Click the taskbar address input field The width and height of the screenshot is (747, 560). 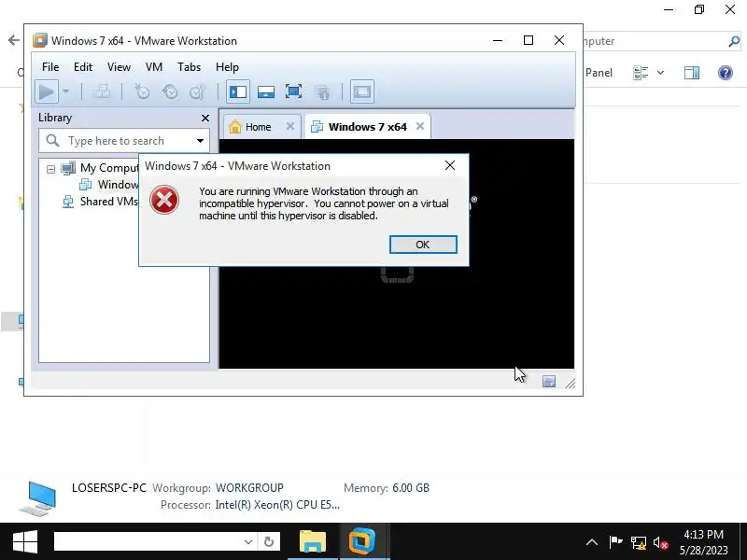click(x=148, y=541)
